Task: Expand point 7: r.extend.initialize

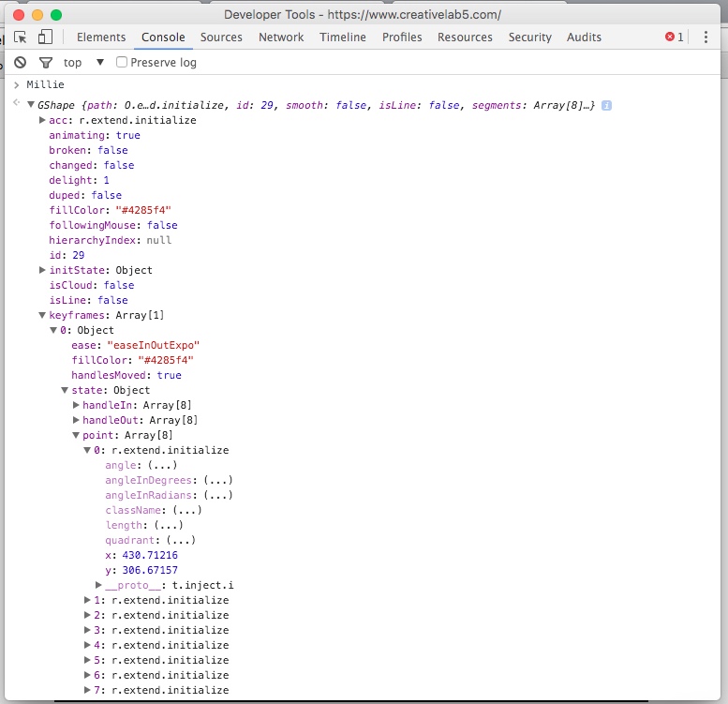Action: pyautogui.click(x=87, y=690)
